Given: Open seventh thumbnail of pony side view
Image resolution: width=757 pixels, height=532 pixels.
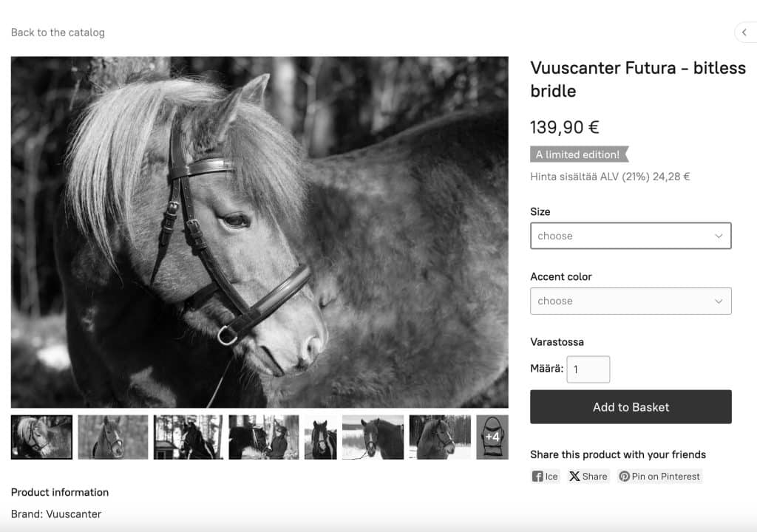Looking at the screenshot, I should (x=440, y=437).
